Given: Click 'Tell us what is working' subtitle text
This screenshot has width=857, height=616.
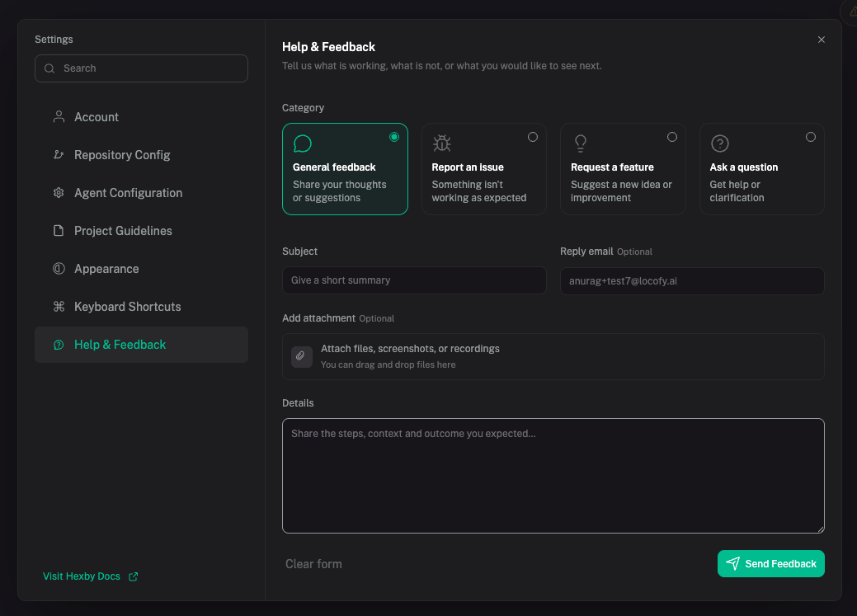Looking at the screenshot, I should click(441, 66).
